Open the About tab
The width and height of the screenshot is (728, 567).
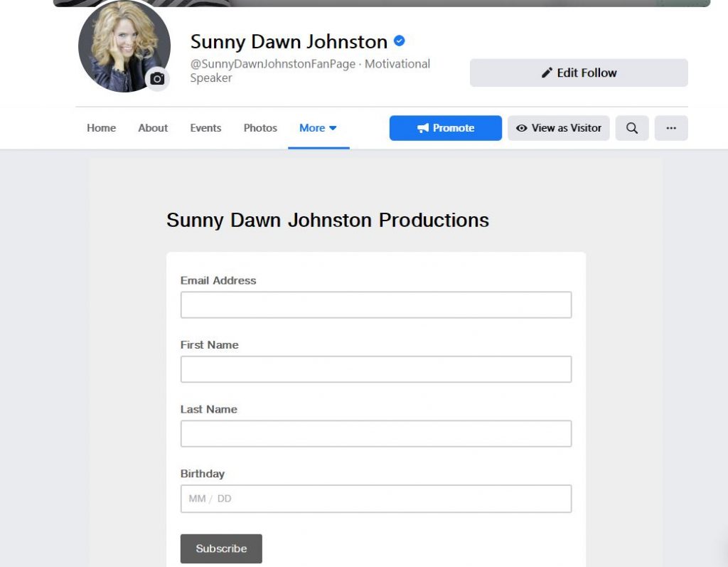pyautogui.click(x=153, y=128)
